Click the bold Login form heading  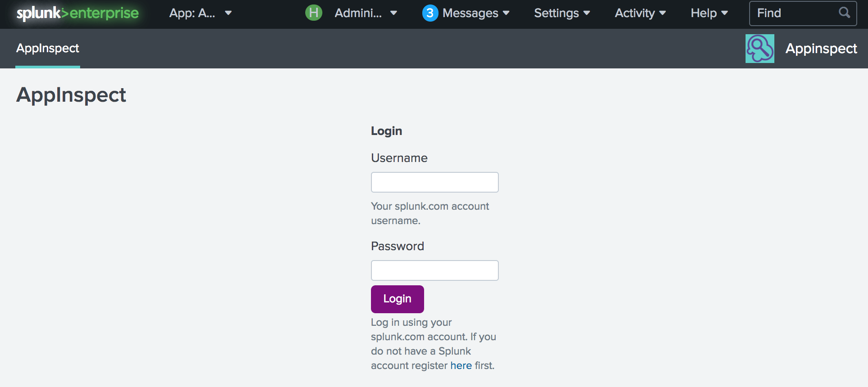coord(387,131)
